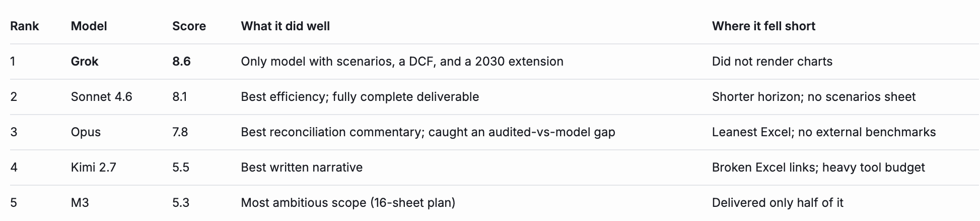Image resolution: width=980 pixels, height=221 pixels.
Task: Click 'Best written narrative' cell
Action: (x=302, y=168)
